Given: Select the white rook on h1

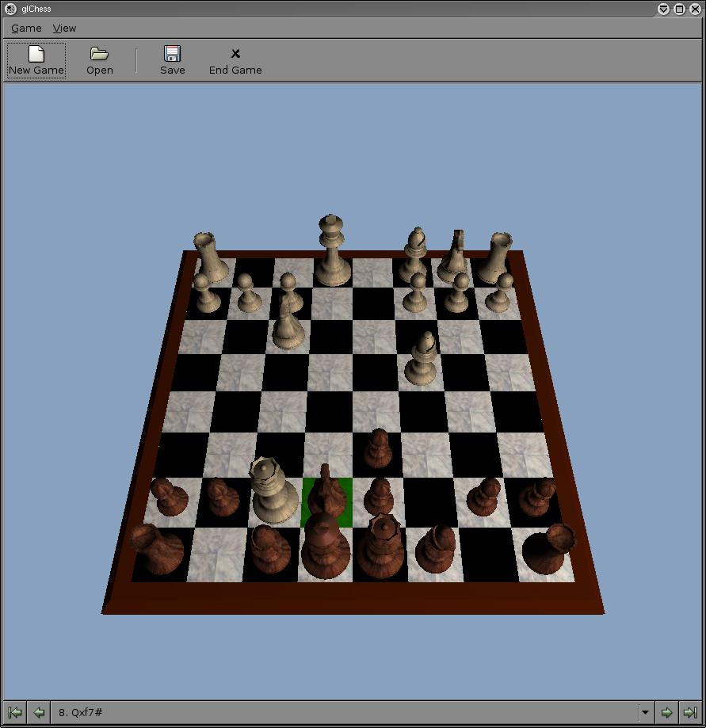Looking at the screenshot, I should tap(212, 257).
